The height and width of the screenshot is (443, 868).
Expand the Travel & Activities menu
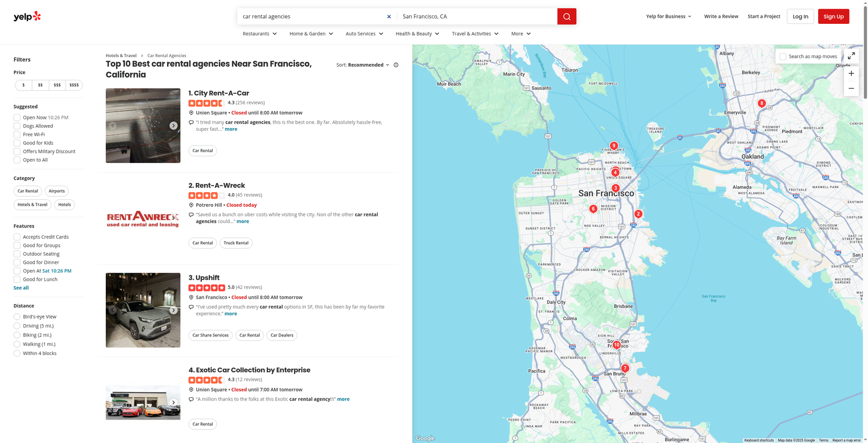475,34
